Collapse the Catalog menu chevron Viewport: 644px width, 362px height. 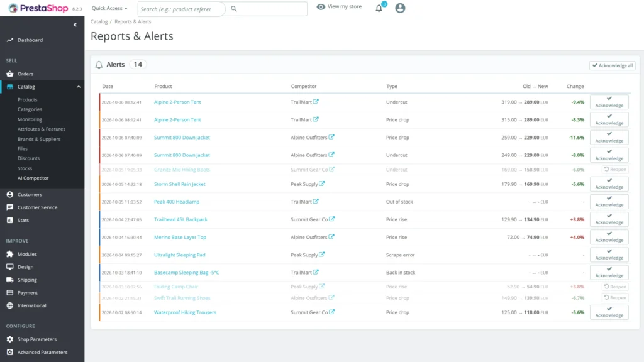[x=79, y=87]
